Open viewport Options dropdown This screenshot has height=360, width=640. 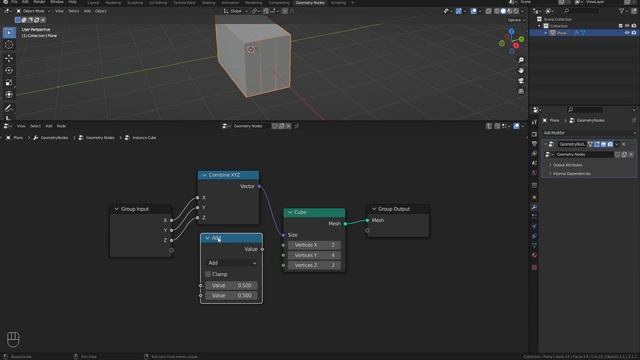tap(516, 20)
